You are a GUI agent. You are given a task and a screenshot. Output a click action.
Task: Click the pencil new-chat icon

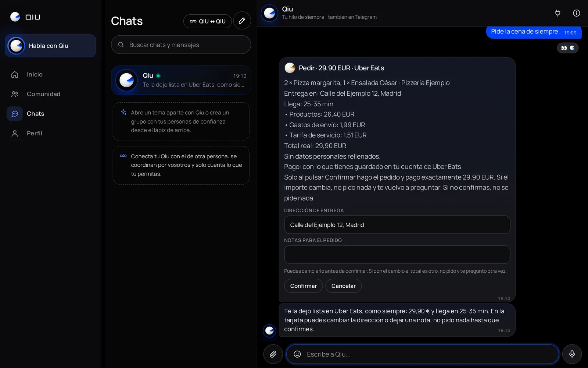[242, 21]
